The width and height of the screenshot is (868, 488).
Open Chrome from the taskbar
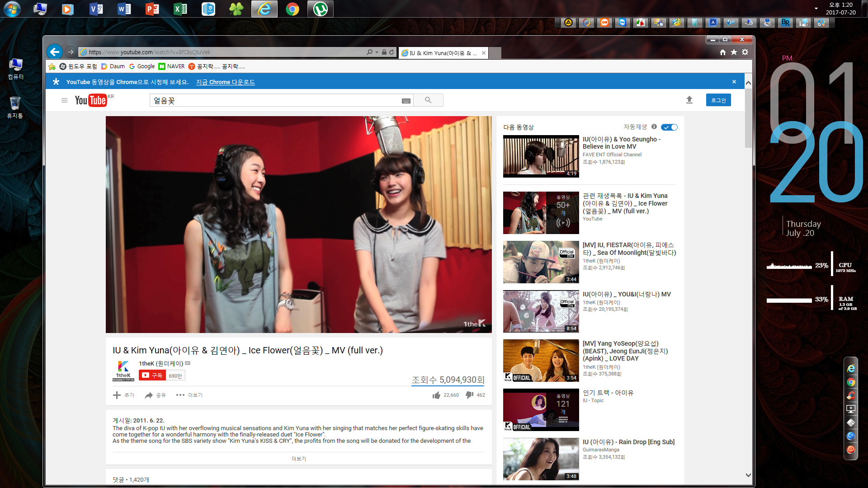coord(292,9)
